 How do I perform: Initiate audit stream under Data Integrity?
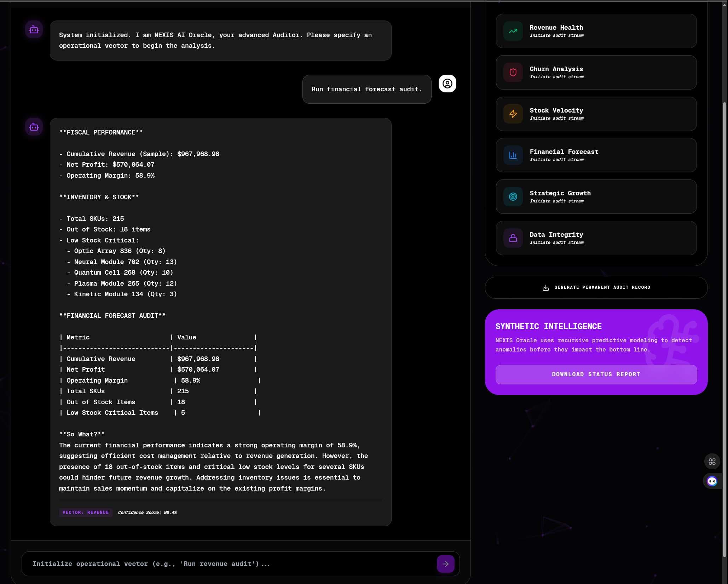point(556,242)
